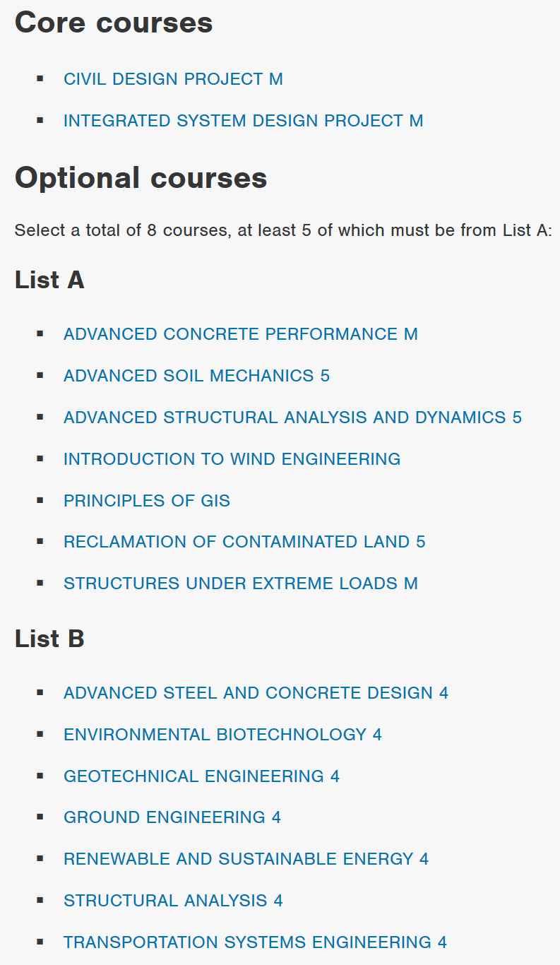Open Advanced Concrete Performance M course
This screenshot has width=560, height=965.
(240, 334)
